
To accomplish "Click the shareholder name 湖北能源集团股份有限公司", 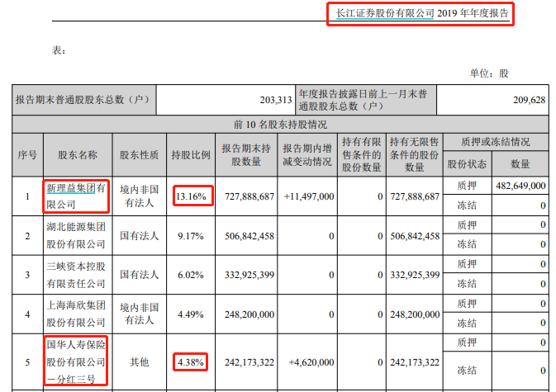I will click(x=76, y=235).
